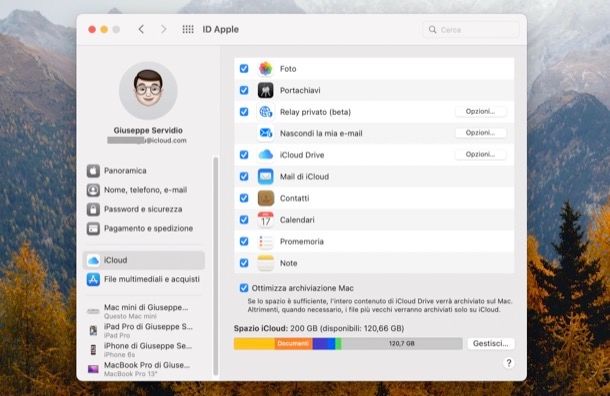Image resolution: width=610 pixels, height=396 pixels.
Task: Select iPhone di Giuseppe device
Action: pyautogui.click(x=144, y=350)
